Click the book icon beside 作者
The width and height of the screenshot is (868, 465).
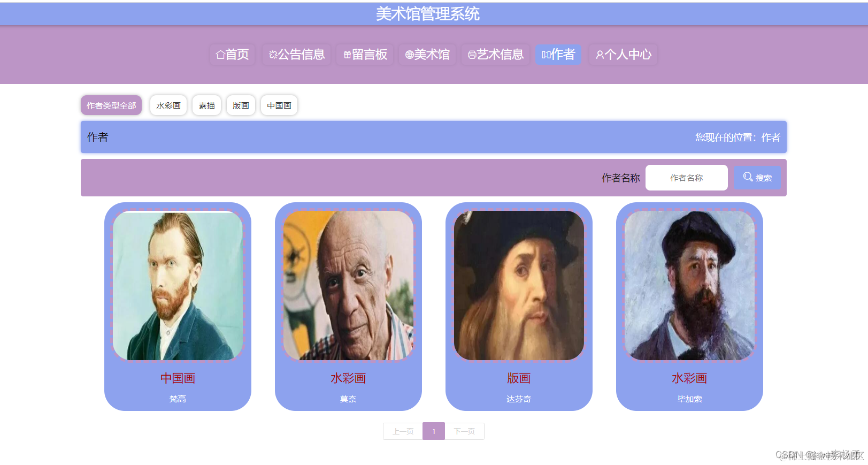[546, 55]
